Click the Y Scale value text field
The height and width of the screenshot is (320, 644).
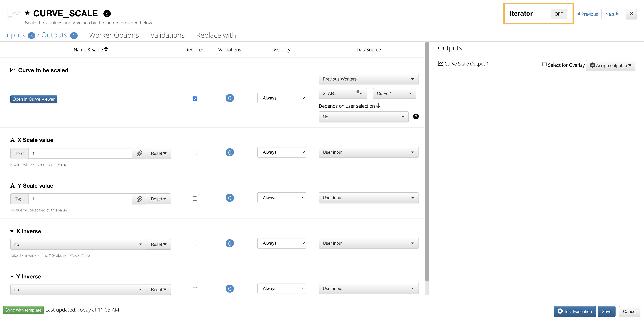tap(80, 199)
